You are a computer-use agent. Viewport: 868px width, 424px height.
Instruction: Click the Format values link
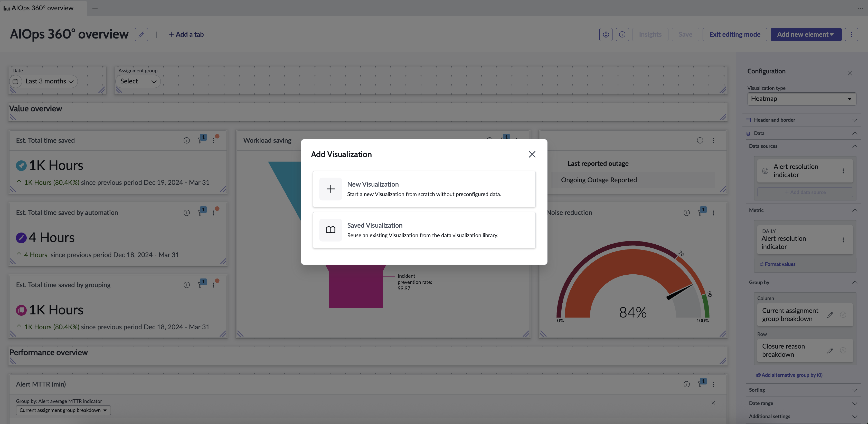(777, 264)
